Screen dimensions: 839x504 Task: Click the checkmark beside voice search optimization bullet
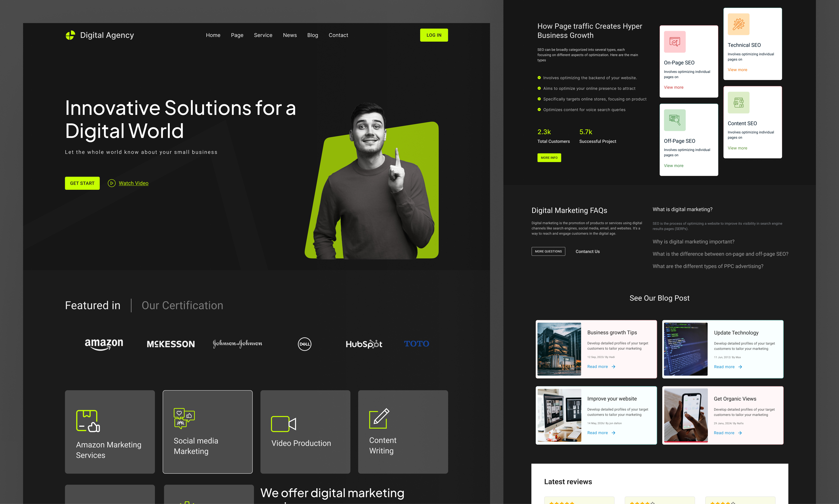(x=539, y=109)
